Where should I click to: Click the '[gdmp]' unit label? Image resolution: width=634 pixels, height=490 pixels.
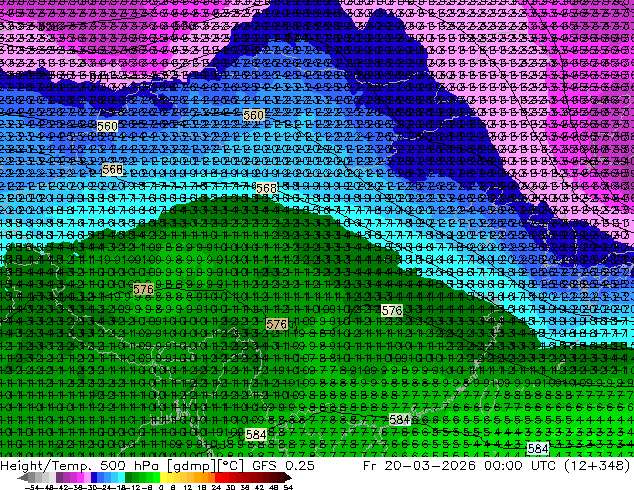192,466
